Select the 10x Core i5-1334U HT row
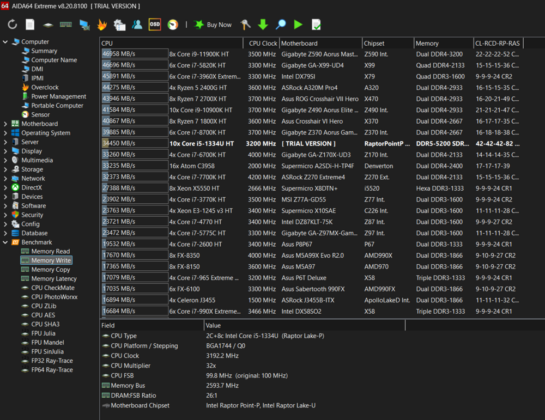Viewport: 545px width, 420px height. 313,143
